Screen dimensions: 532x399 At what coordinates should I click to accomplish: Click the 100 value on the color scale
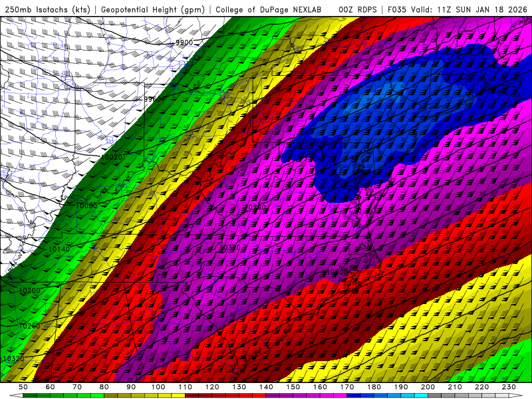click(x=158, y=387)
